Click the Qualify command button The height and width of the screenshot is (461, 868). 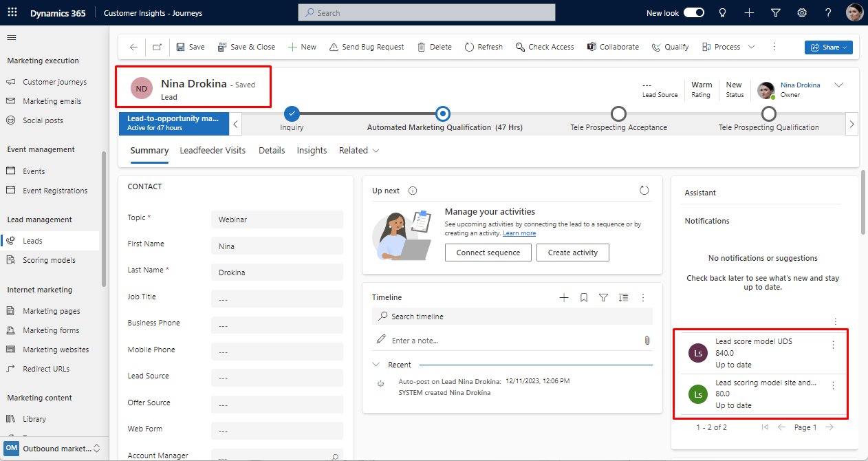(x=670, y=47)
